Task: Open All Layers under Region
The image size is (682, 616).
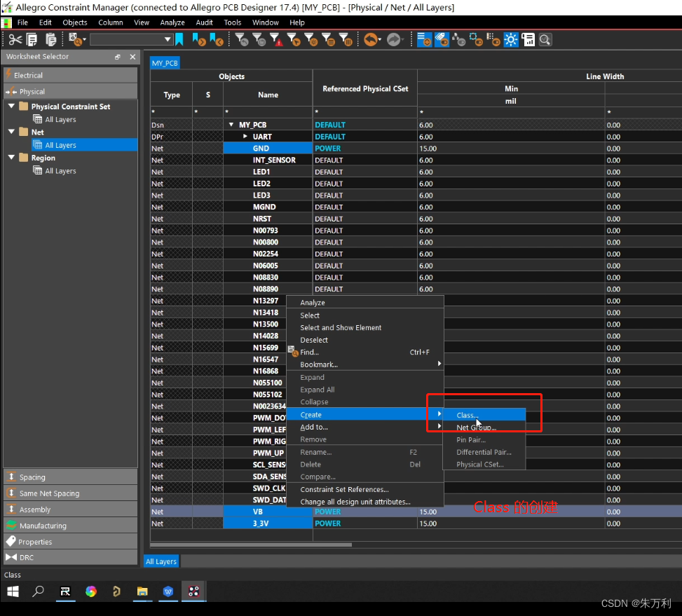Action: coord(60,171)
